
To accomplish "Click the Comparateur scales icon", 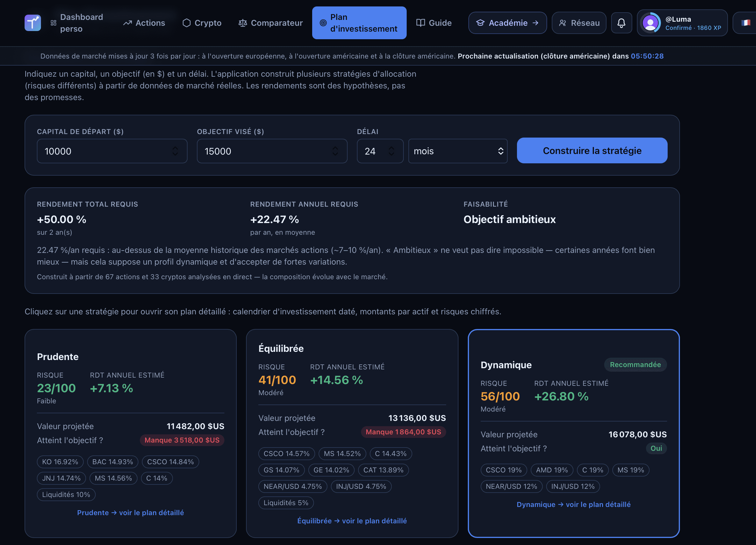I will (243, 23).
